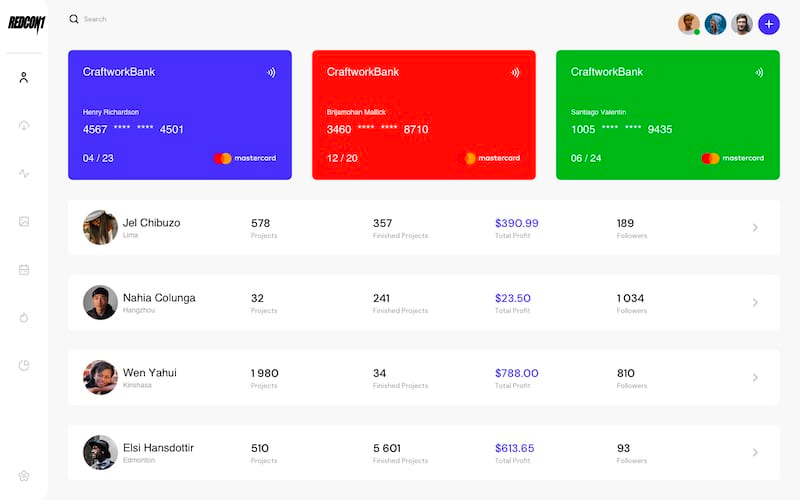The height and width of the screenshot is (500, 800).
Task: Click Wen Yahui's 1 980 projects value
Action: (x=264, y=373)
